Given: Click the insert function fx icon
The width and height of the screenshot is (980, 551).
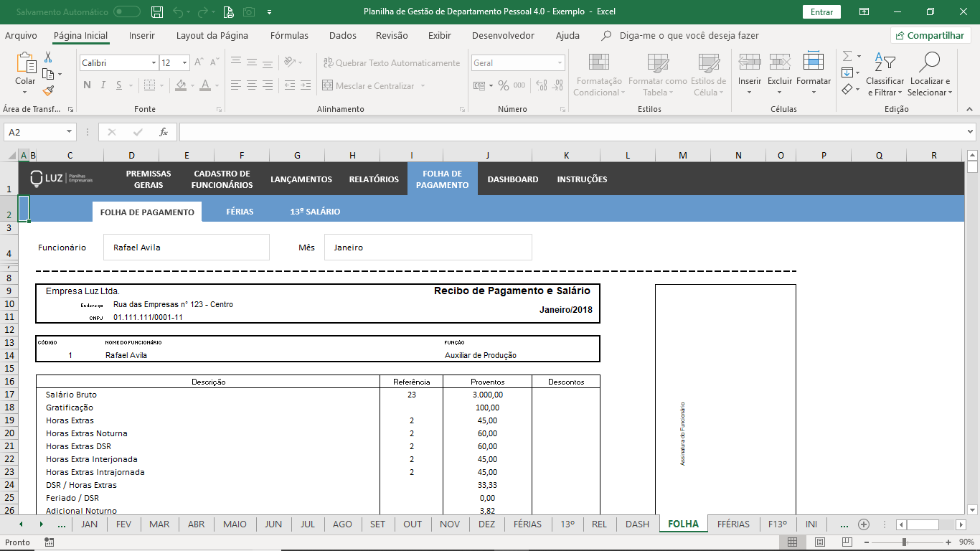Looking at the screenshot, I should 164,132.
